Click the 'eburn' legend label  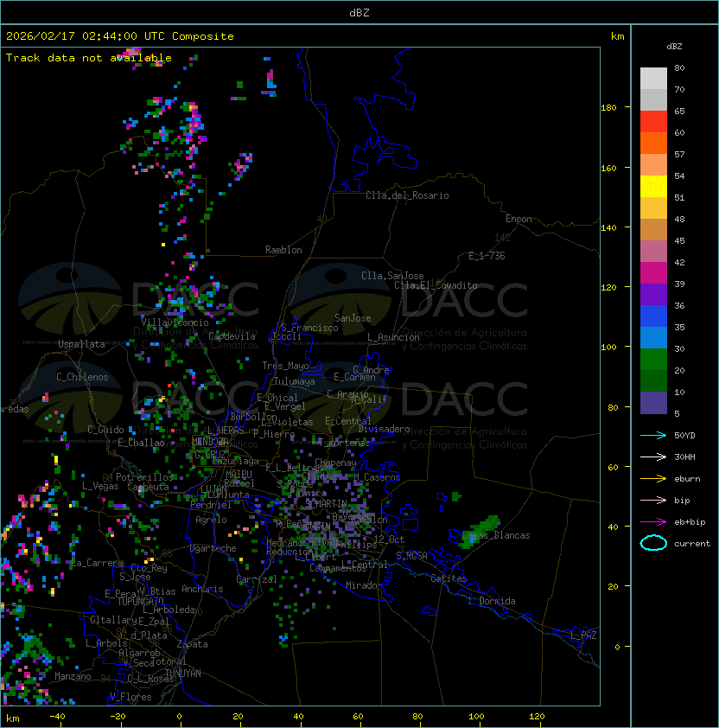click(687, 479)
